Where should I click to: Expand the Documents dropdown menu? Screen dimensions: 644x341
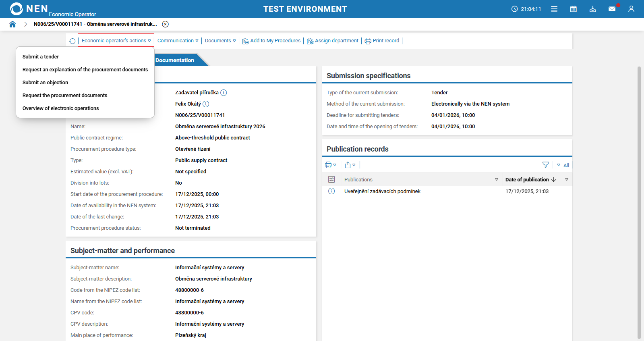(x=220, y=41)
